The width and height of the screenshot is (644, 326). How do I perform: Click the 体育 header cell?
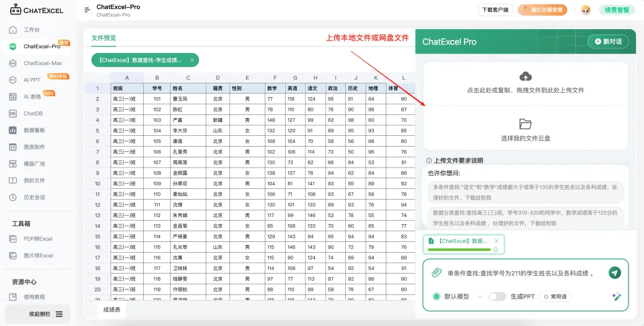coord(401,88)
